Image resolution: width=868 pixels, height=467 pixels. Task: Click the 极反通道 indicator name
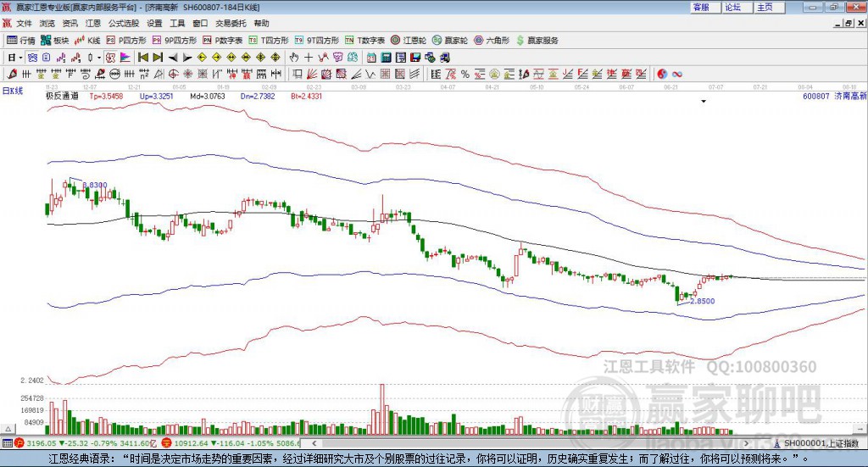62,96
